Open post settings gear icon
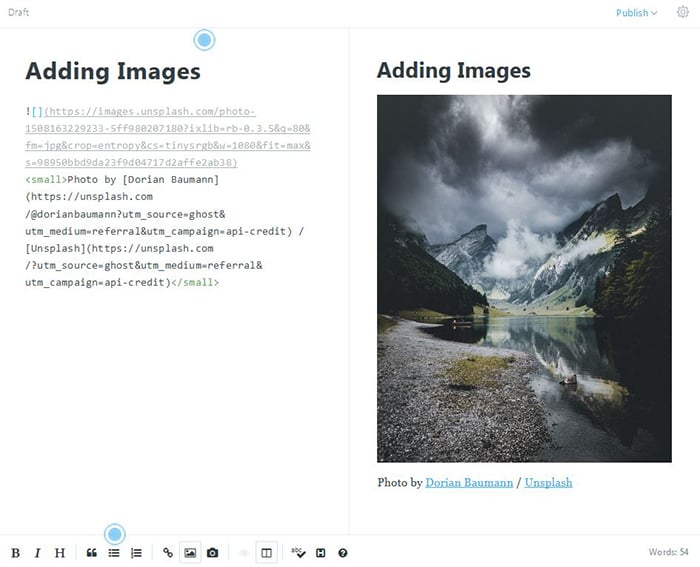Image resolution: width=700 pixels, height=567 pixels. 683,12
